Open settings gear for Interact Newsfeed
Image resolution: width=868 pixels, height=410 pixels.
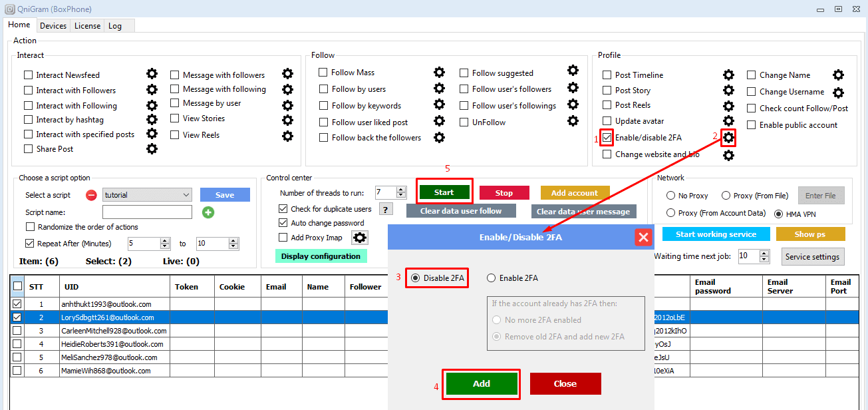(152, 74)
